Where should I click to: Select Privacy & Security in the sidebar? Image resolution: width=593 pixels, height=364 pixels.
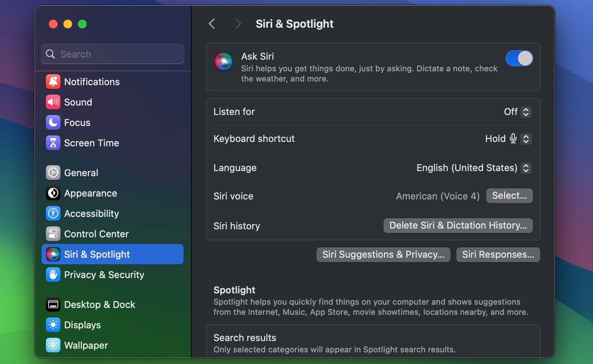[x=104, y=275]
